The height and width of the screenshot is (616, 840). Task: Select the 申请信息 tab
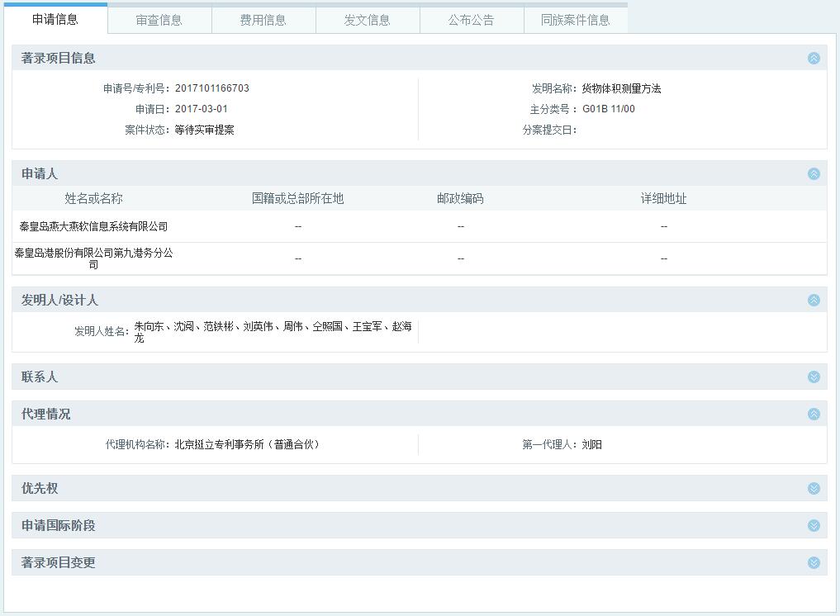(55, 19)
